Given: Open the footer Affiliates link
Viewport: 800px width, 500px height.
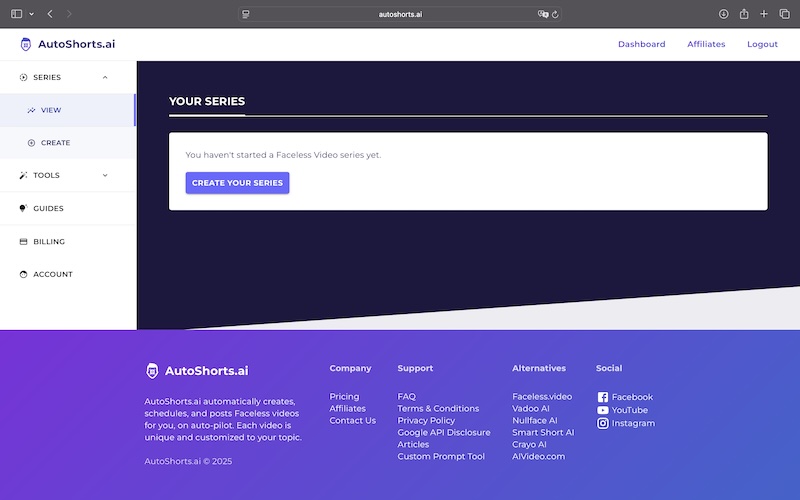Looking at the screenshot, I should click(x=347, y=409).
